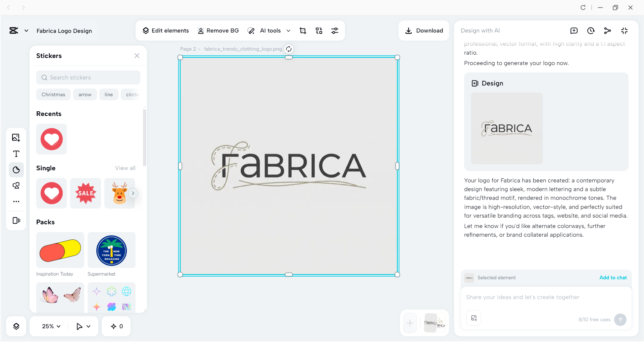Toggle the Stickers tool in sidebar
Viewport: 644px width, 342px height.
(16, 170)
